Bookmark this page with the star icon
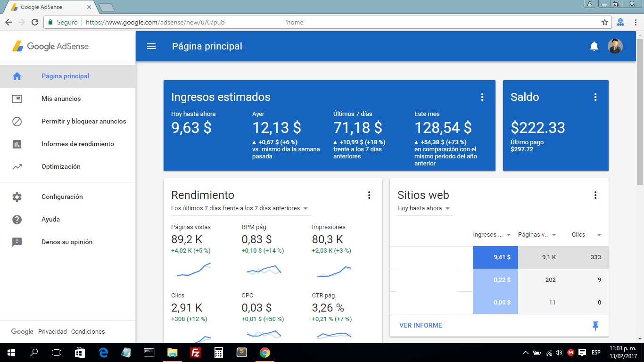644x362 pixels. (x=605, y=22)
